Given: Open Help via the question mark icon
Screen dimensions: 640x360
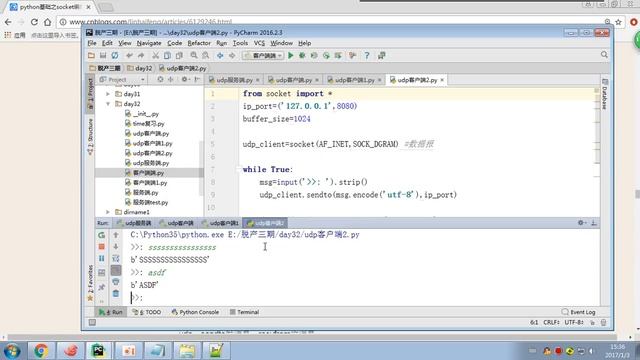Looking at the screenshot, I should pos(367,56).
